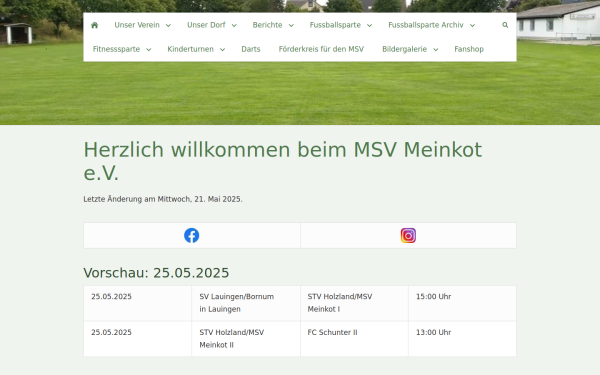600x375 pixels.
Task: Expand the Kinderturnen chevron
Action: pyautogui.click(x=222, y=49)
